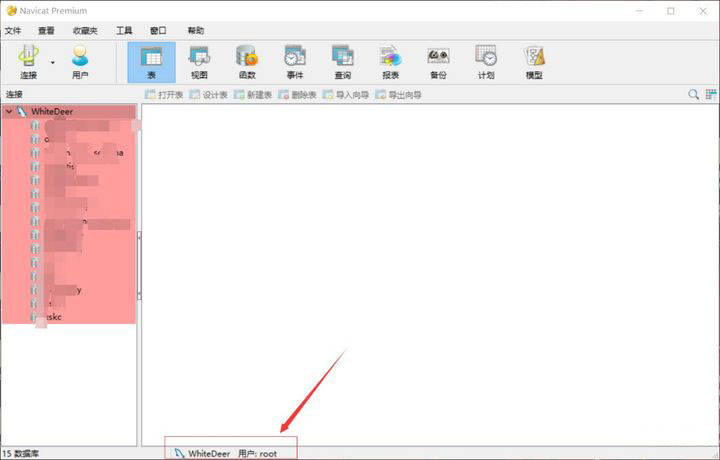Select the 模型 (Model) toolbar icon
Image resolution: width=720 pixels, height=460 pixels.
[534, 62]
